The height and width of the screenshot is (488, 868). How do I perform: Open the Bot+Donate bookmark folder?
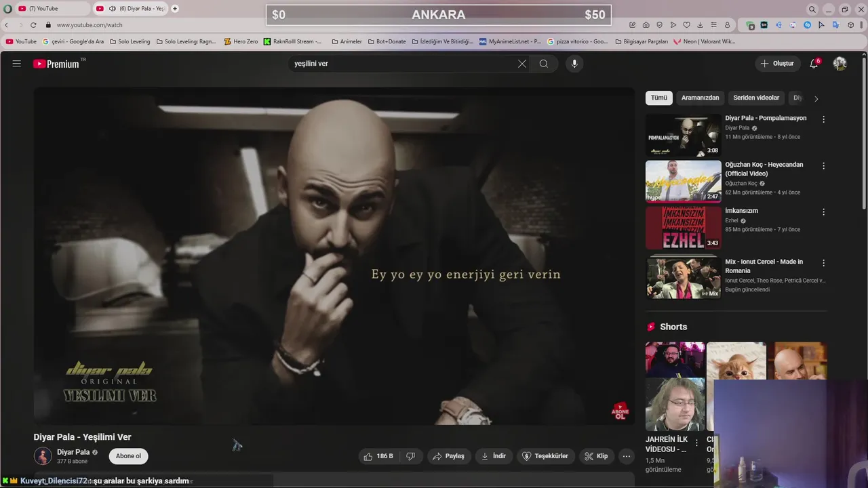[387, 41]
